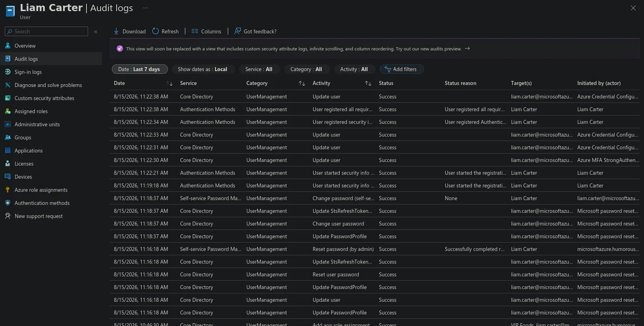Click the Licenses icon
This screenshot has width=644, height=326.
tap(8, 164)
